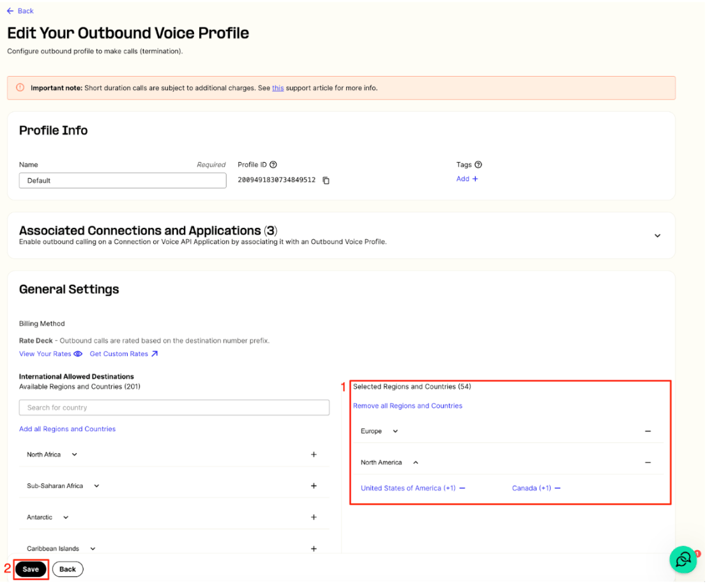
Task: Expand the North Africa country list
Action: click(74, 455)
